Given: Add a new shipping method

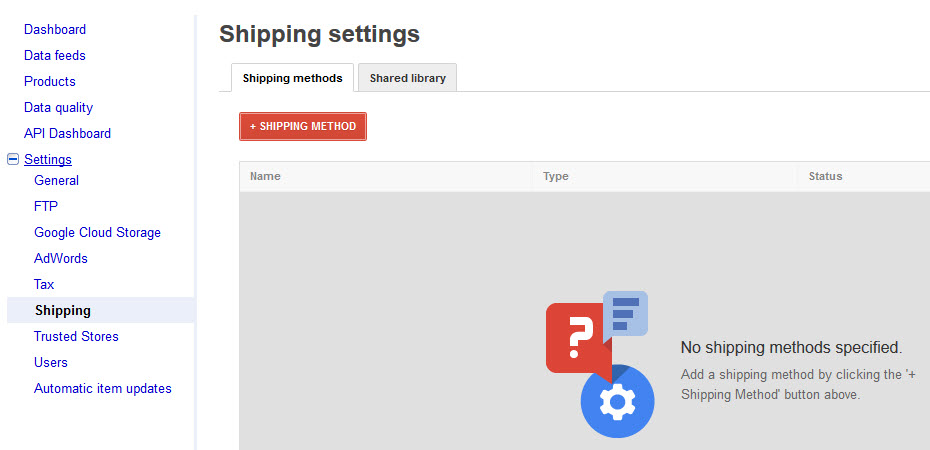Looking at the screenshot, I should point(303,126).
